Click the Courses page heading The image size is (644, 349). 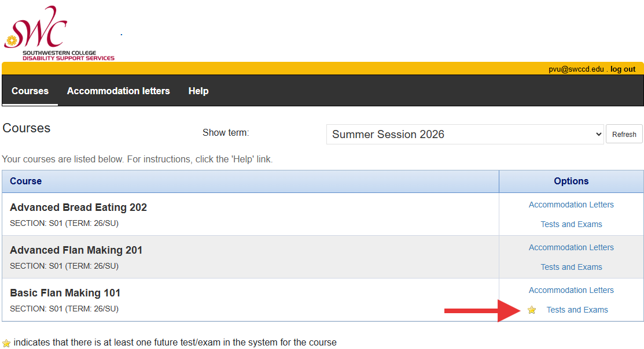point(26,128)
